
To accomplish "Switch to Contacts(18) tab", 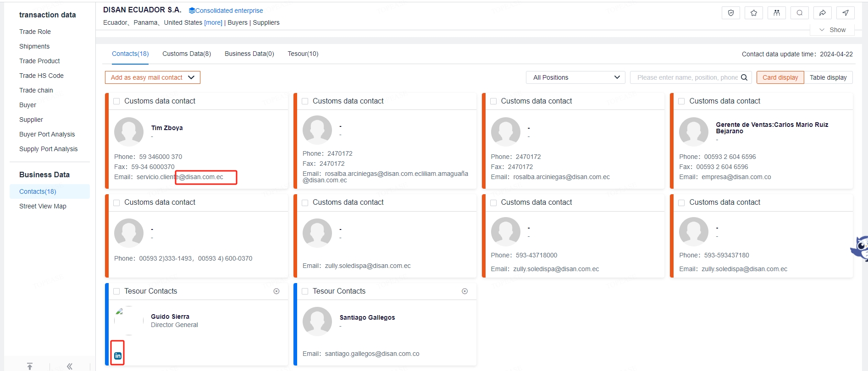I will (x=130, y=54).
